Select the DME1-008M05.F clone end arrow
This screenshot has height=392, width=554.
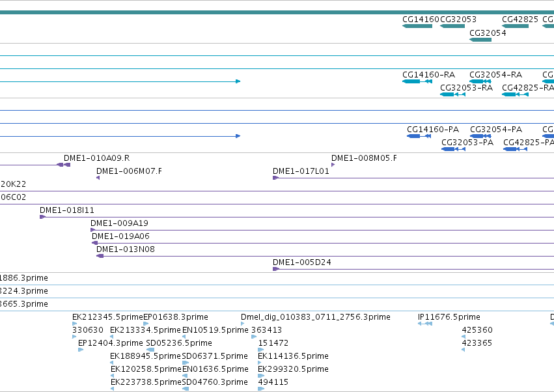(x=333, y=165)
